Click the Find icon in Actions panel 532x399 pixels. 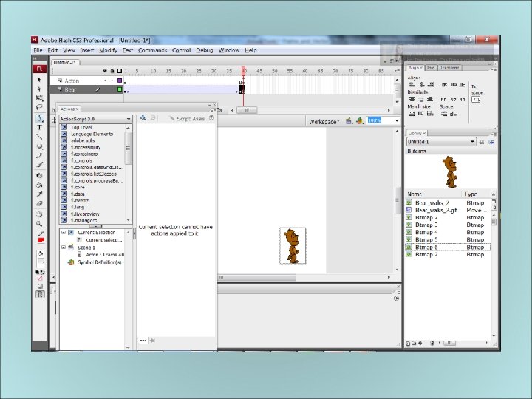[x=153, y=118]
